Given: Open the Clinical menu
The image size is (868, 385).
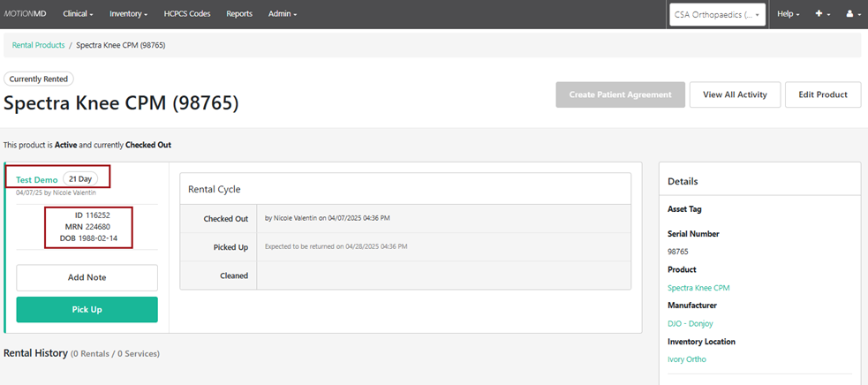Looking at the screenshot, I should coord(78,14).
